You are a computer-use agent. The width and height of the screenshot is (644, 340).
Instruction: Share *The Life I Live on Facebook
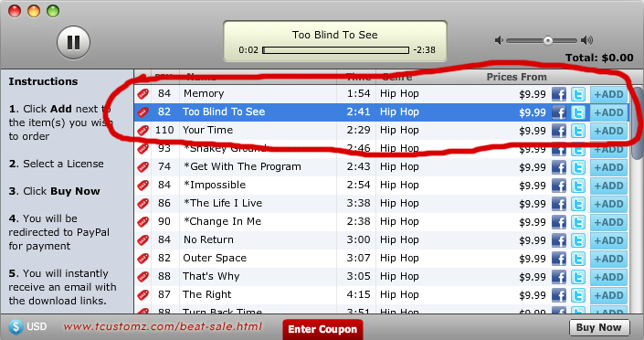(x=558, y=204)
